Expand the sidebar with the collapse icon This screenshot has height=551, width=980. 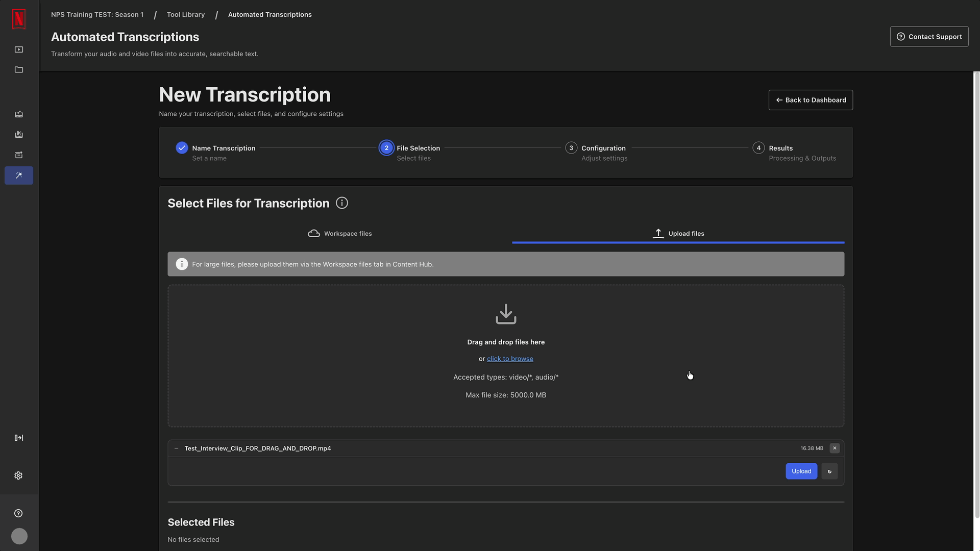(x=19, y=438)
